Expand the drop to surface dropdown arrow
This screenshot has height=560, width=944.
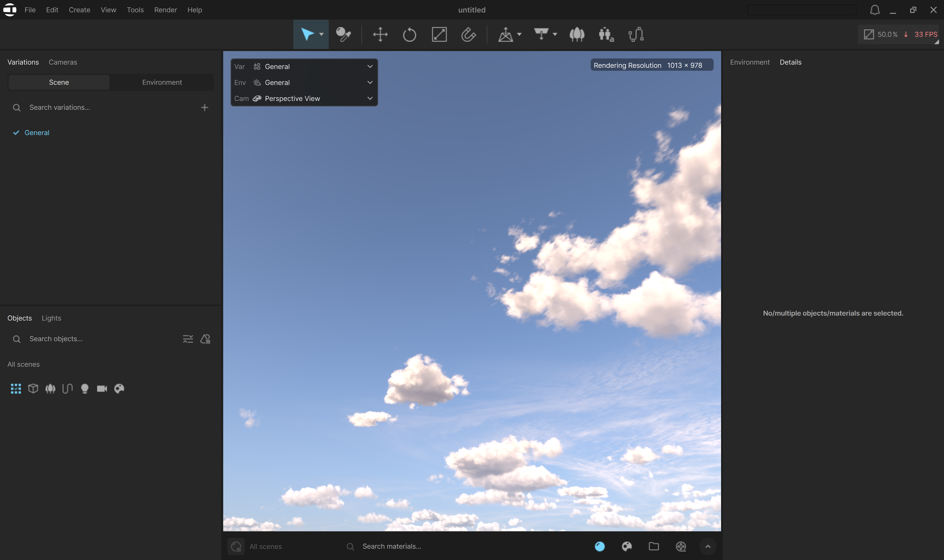click(555, 34)
